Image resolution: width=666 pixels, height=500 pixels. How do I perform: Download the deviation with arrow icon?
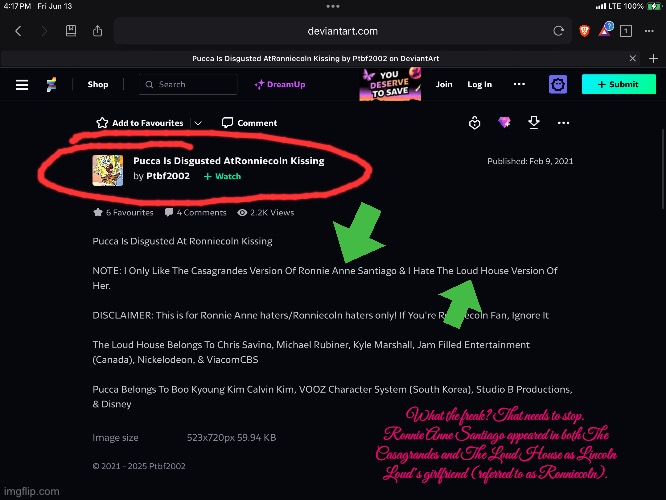click(x=534, y=122)
